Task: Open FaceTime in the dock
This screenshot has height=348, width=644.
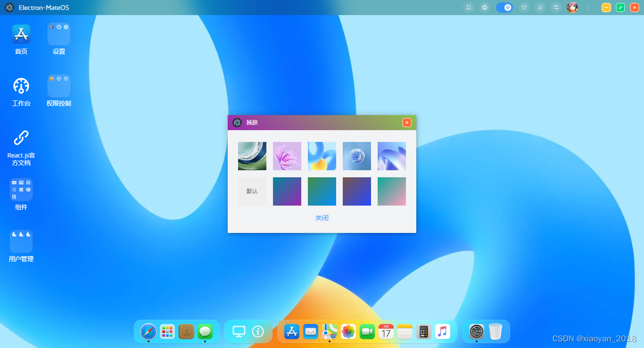Action: point(367,331)
